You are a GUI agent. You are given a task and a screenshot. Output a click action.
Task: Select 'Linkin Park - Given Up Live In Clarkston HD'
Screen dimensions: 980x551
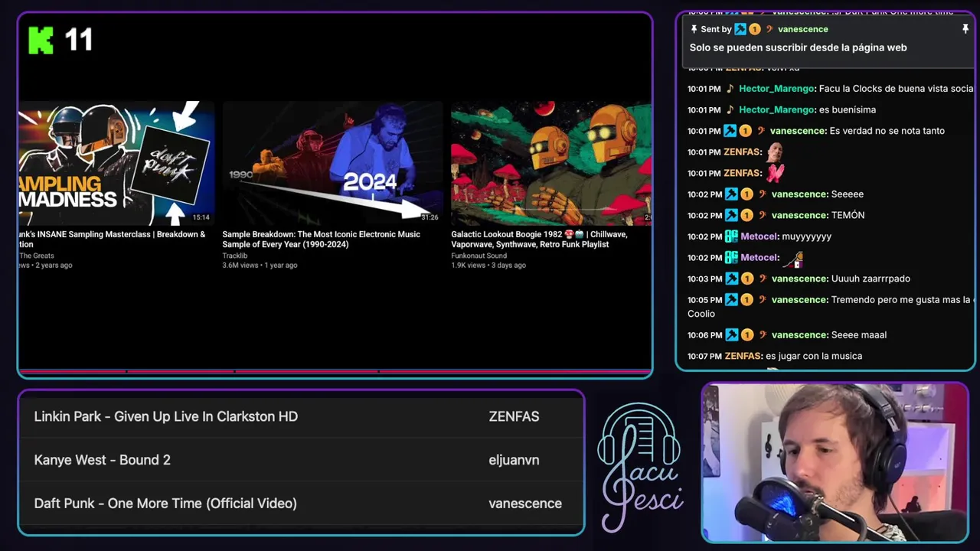[165, 416]
